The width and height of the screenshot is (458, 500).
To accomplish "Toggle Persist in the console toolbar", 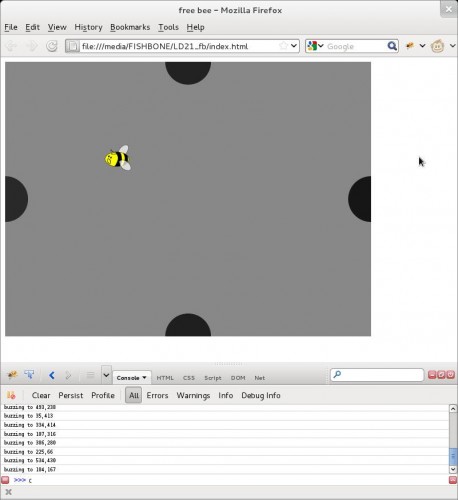I will point(71,395).
